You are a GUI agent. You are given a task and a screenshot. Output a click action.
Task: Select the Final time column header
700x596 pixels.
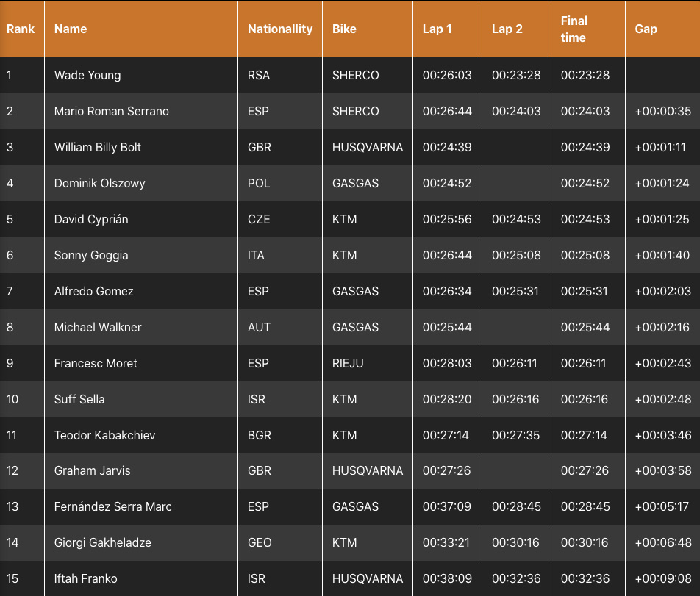[574, 29]
